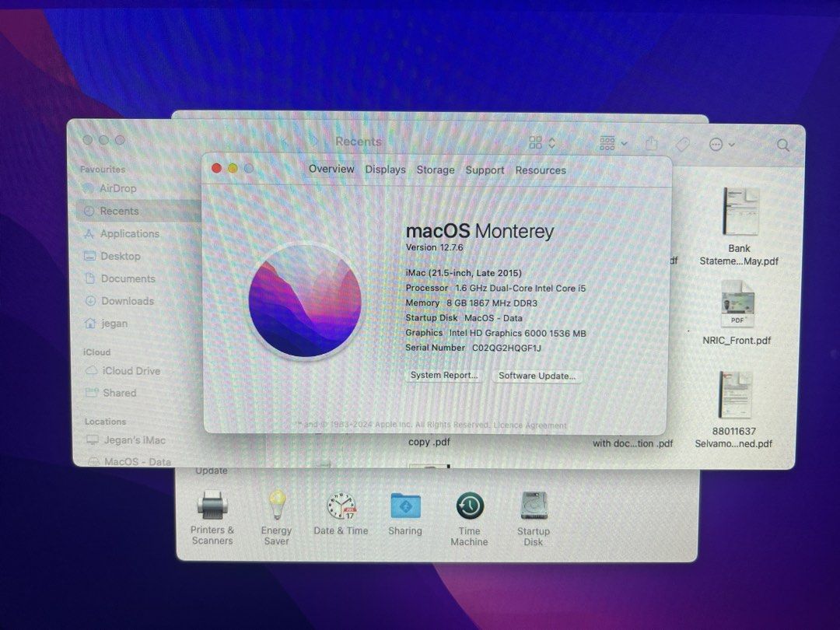
Task: Open the Finder group-by dropdown
Action: click(613, 143)
